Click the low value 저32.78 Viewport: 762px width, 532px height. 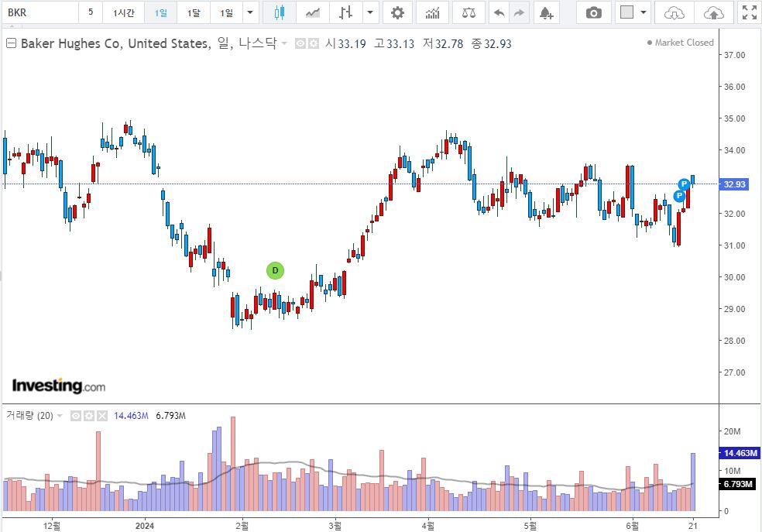coord(443,43)
